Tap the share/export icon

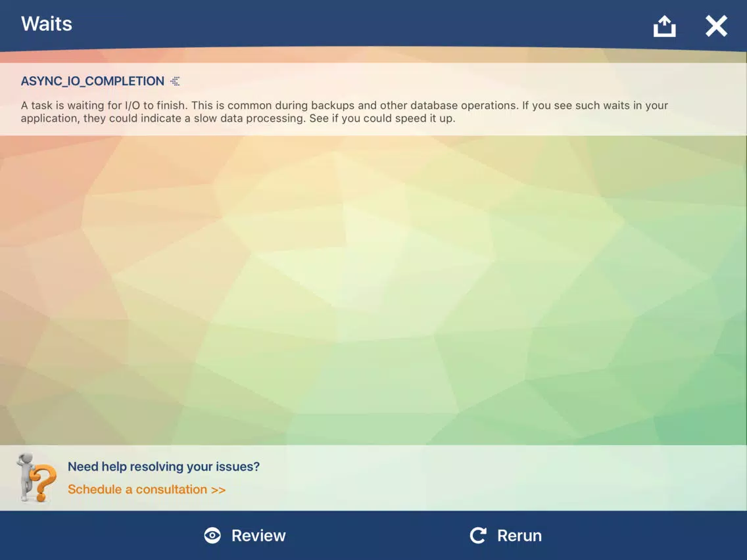click(x=664, y=26)
